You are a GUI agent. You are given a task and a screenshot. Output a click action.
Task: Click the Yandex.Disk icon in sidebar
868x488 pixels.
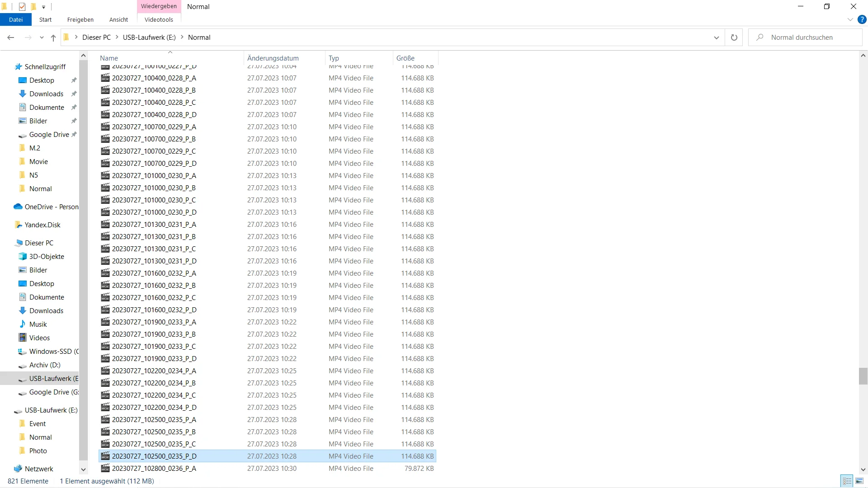pos(18,225)
